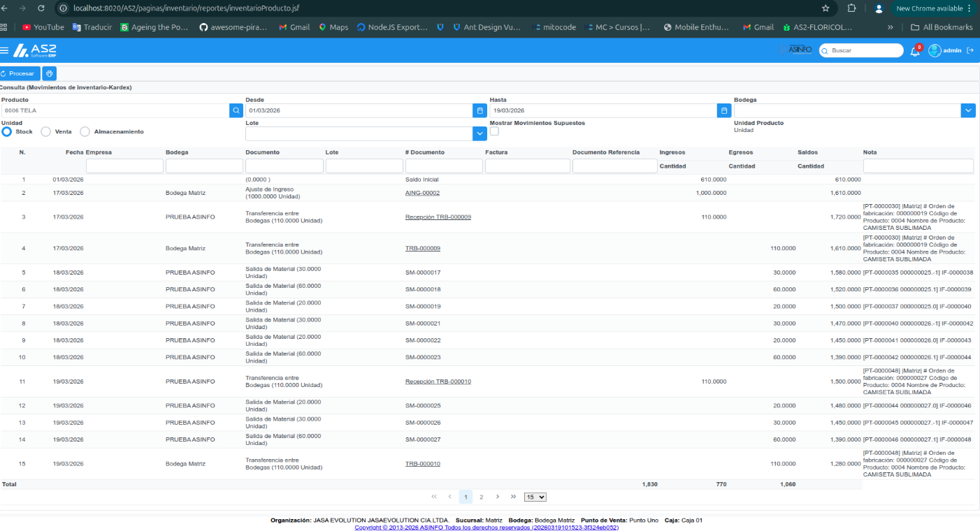980x531 pixels.
Task: Open the Producto search magnifier button
Action: (x=236, y=110)
